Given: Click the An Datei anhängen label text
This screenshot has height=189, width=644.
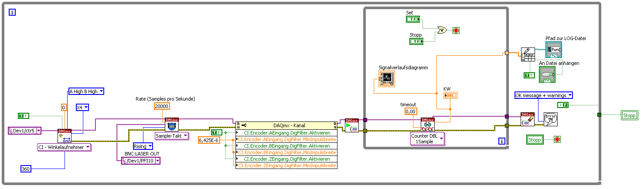Looking at the screenshot, I should 559,63.
